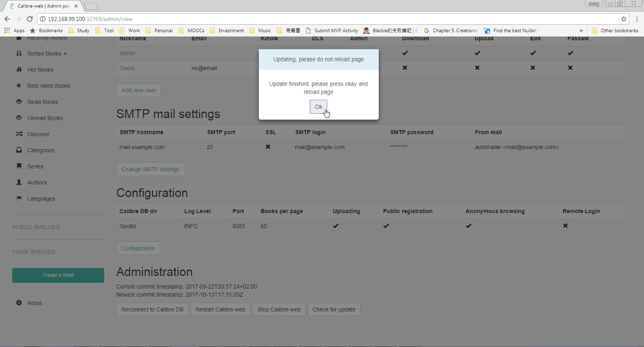Viewport: 644px width, 347px height.
Task: Open Categories in the sidebar
Action: tap(41, 150)
